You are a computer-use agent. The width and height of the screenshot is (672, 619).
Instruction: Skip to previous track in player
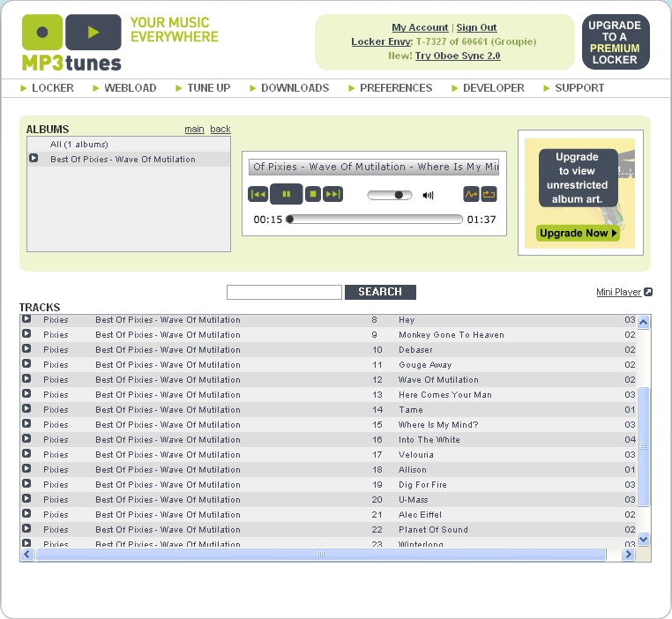coord(258,194)
